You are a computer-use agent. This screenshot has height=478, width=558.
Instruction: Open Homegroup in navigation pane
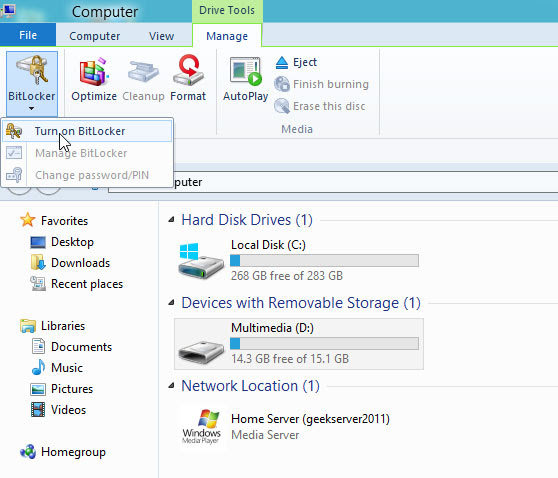pos(73,452)
